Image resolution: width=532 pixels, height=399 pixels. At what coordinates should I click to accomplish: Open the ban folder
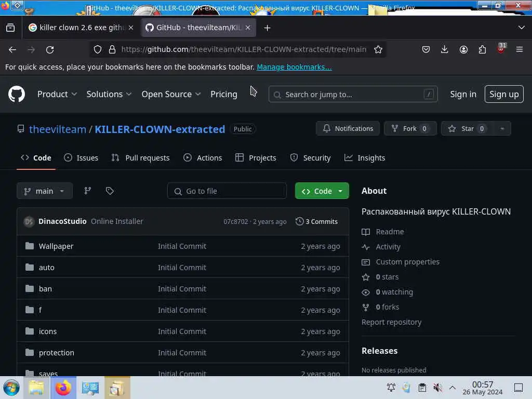tap(45, 289)
